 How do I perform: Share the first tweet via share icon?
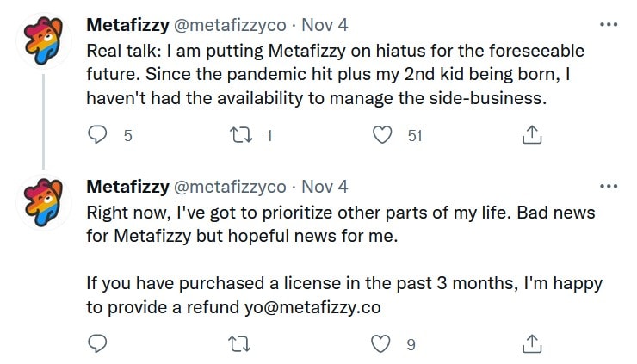(x=532, y=135)
